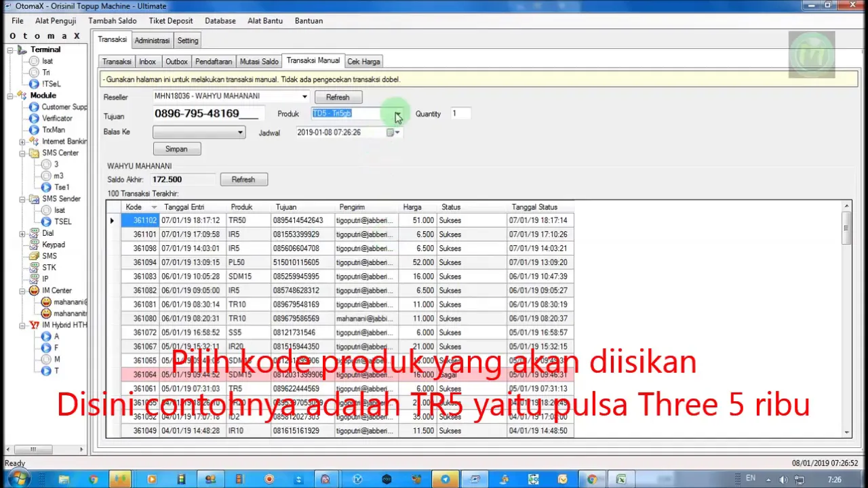Viewport: 868px width, 488px height.
Task: Click the Dial module icon
Action: tap(35, 234)
